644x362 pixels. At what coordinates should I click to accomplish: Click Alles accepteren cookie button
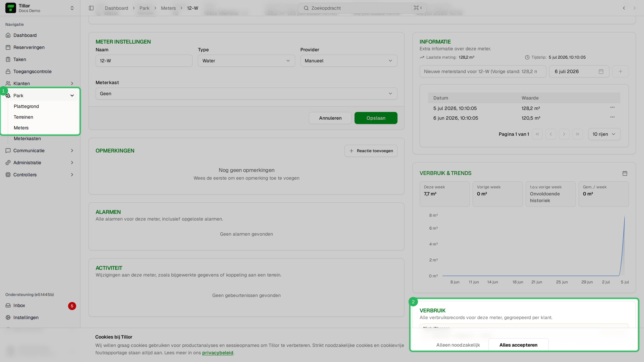click(518, 345)
